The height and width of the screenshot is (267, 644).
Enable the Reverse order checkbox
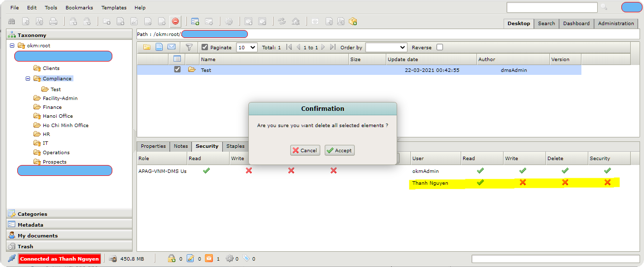point(440,47)
